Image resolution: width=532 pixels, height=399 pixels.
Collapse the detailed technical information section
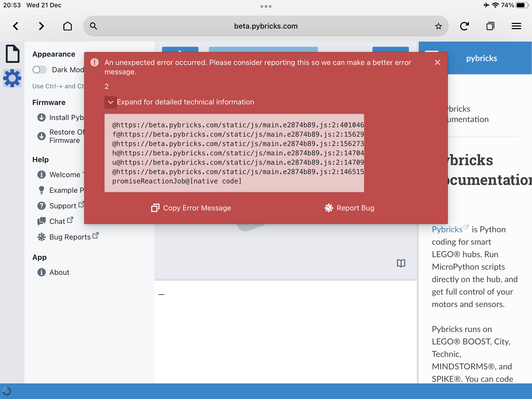(111, 102)
